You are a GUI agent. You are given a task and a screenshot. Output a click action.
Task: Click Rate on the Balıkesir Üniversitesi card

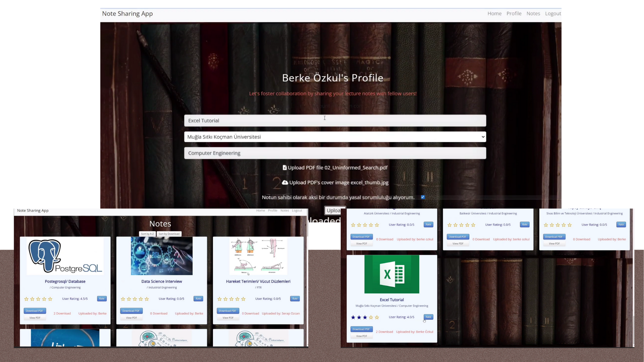pyautogui.click(x=525, y=225)
